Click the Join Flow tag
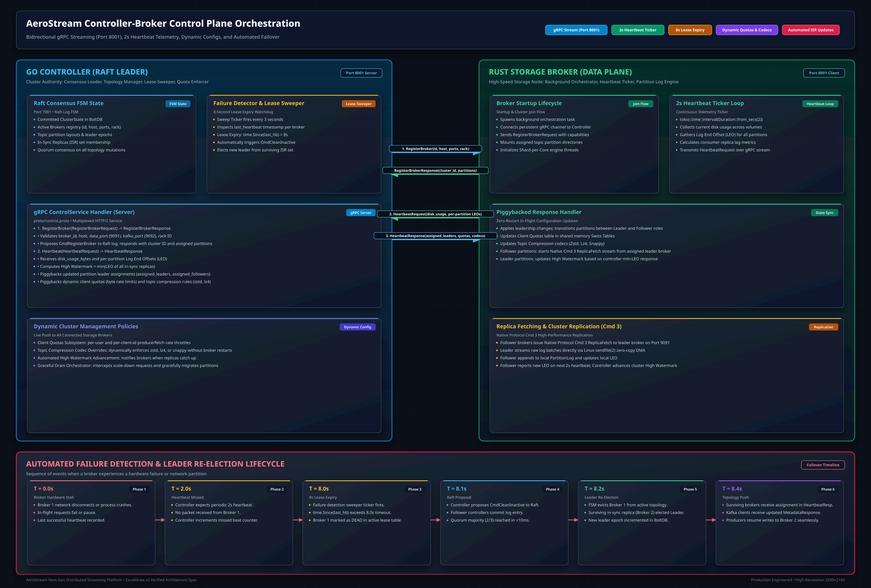The height and width of the screenshot is (588, 871). pyautogui.click(x=640, y=104)
